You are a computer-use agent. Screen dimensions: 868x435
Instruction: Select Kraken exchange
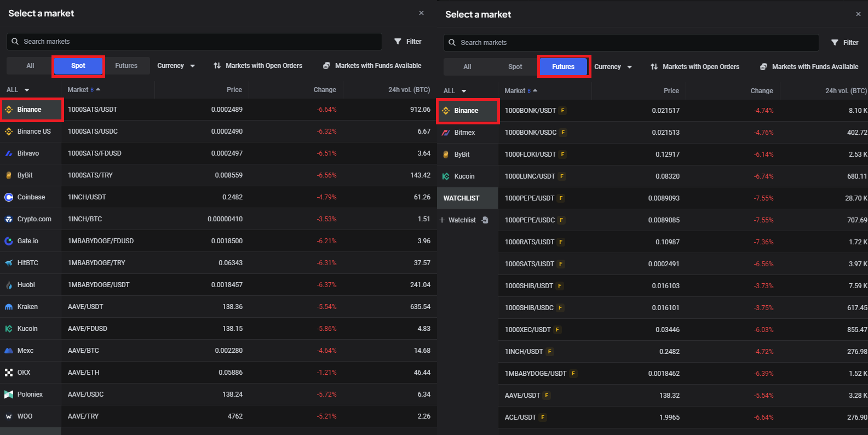click(x=30, y=307)
